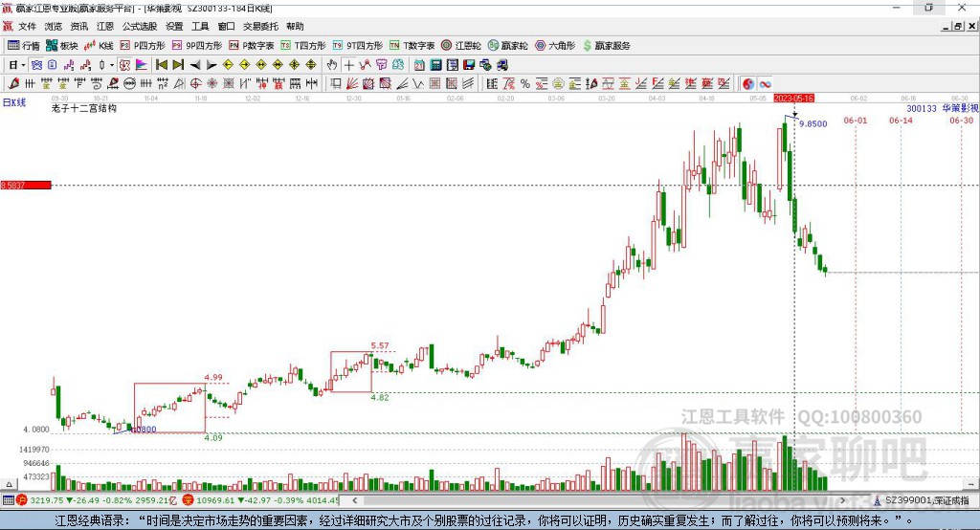Click the last yellow diamond icon
The image size is (980, 530).
(311, 65)
